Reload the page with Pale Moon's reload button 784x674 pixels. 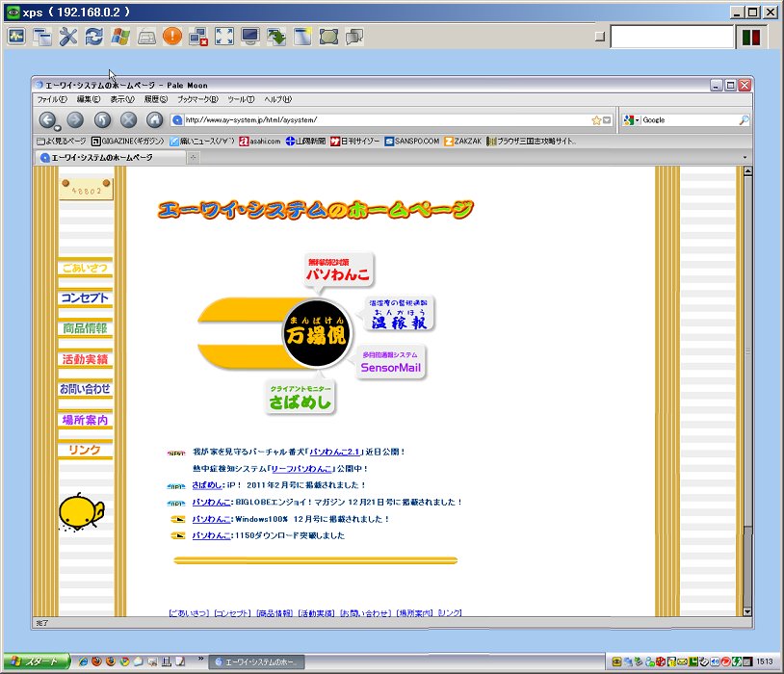click(102, 120)
